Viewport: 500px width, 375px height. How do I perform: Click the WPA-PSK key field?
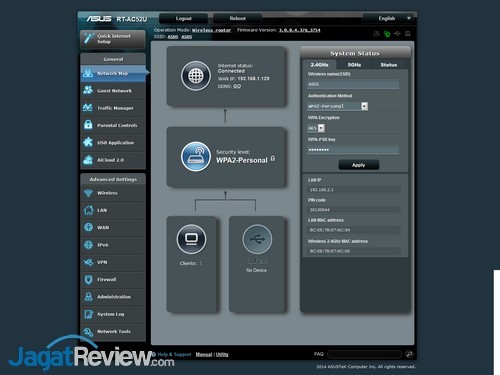[x=353, y=150]
